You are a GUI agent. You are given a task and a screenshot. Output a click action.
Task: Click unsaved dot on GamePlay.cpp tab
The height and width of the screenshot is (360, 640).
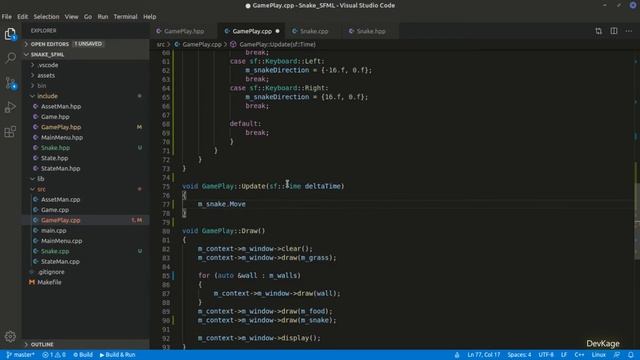[278, 31]
